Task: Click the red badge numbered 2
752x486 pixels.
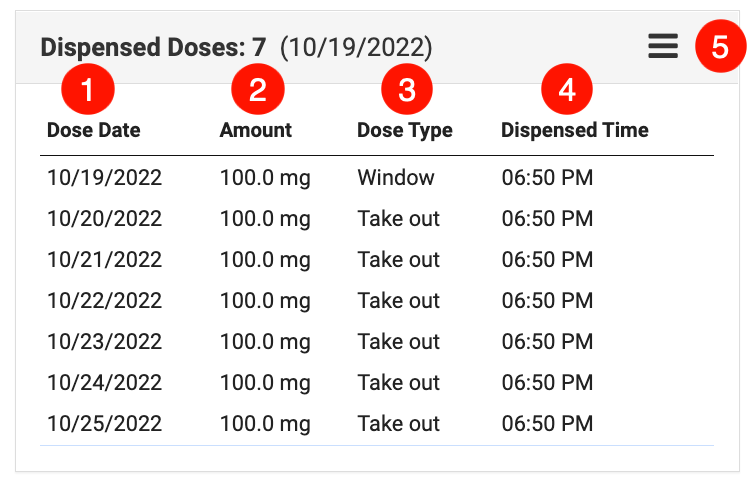Action: (x=258, y=91)
